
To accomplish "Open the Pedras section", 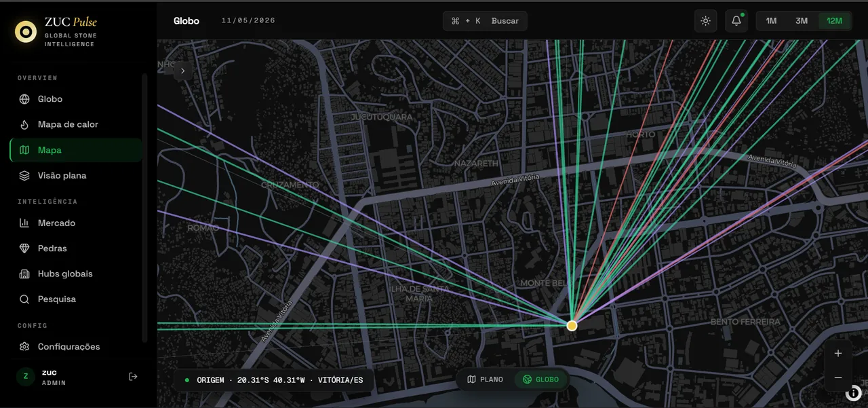I will pyautogui.click(x=76, y=248).
